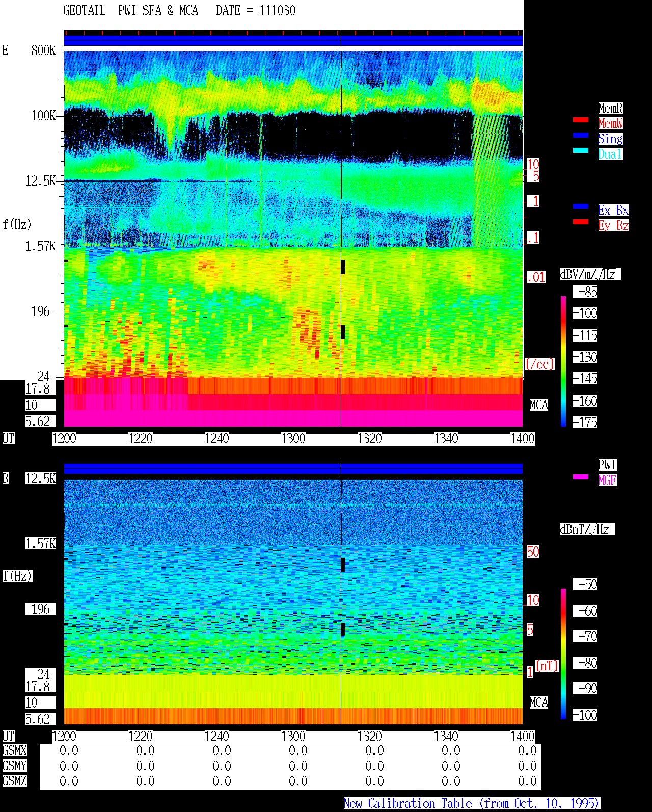
Task: Click the 800K frequency axis label
Action: [43, 50]
